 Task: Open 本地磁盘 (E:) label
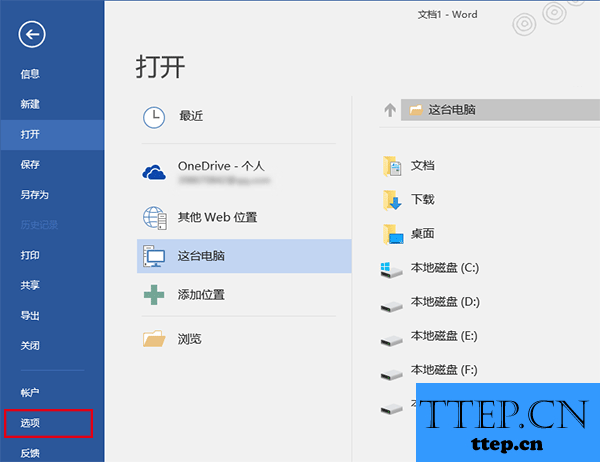(444, 336)
